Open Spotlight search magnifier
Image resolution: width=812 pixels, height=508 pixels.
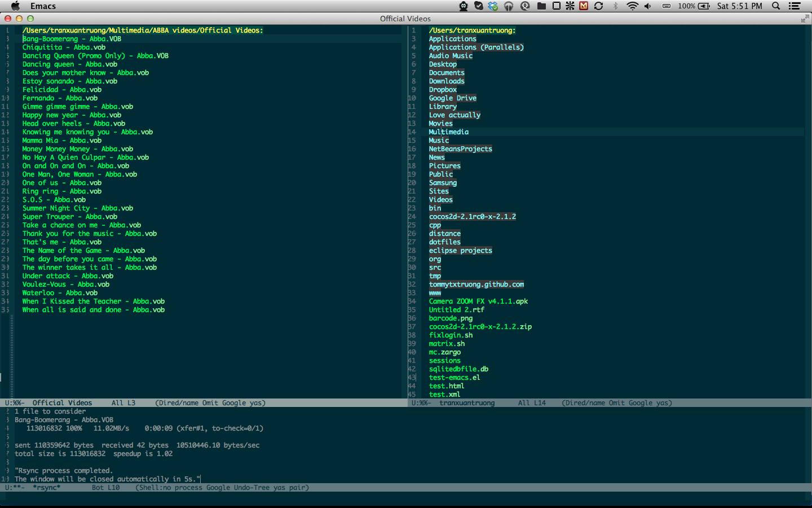(x=776, y=6)
